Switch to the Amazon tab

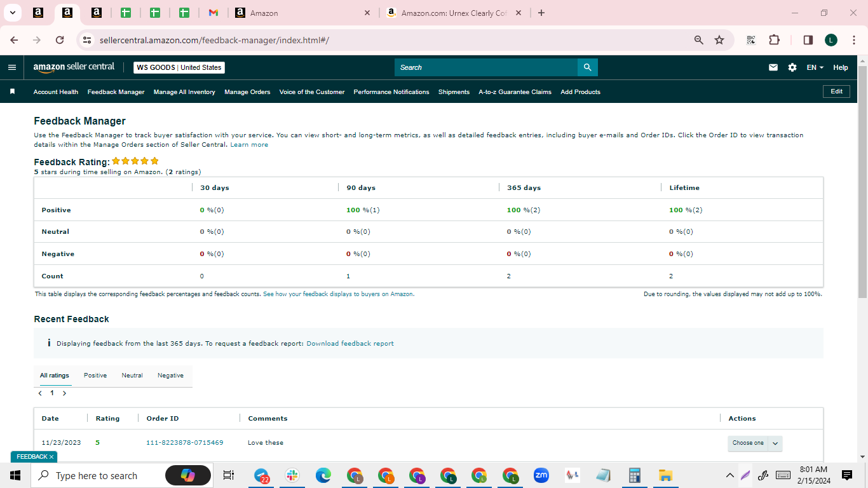click(x=303, y=13)
